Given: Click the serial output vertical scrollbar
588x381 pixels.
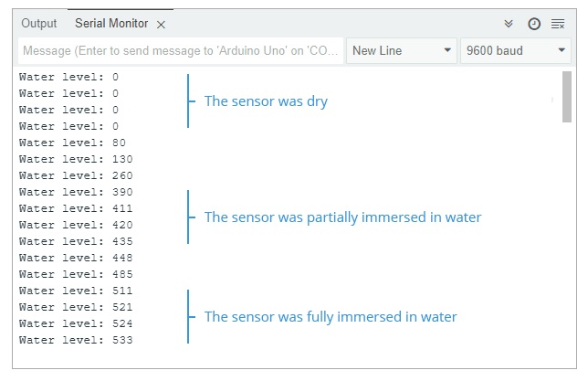Looking at the screenshot, I should (566, 101).
